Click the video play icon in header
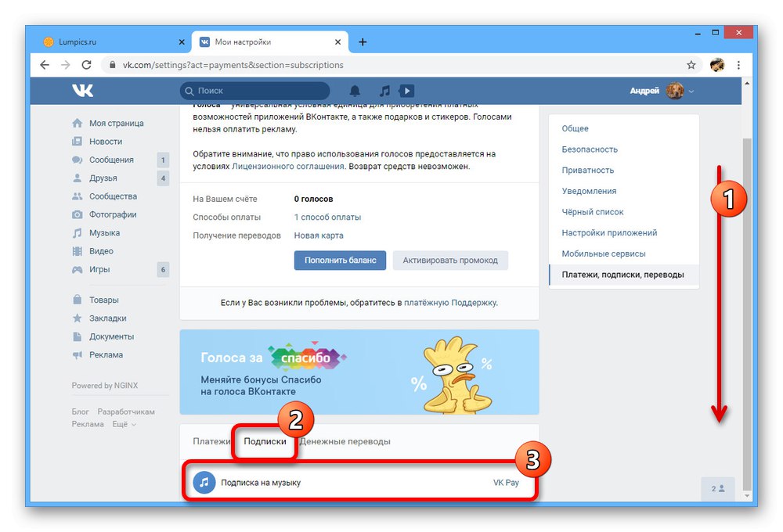 pos(406,91)
